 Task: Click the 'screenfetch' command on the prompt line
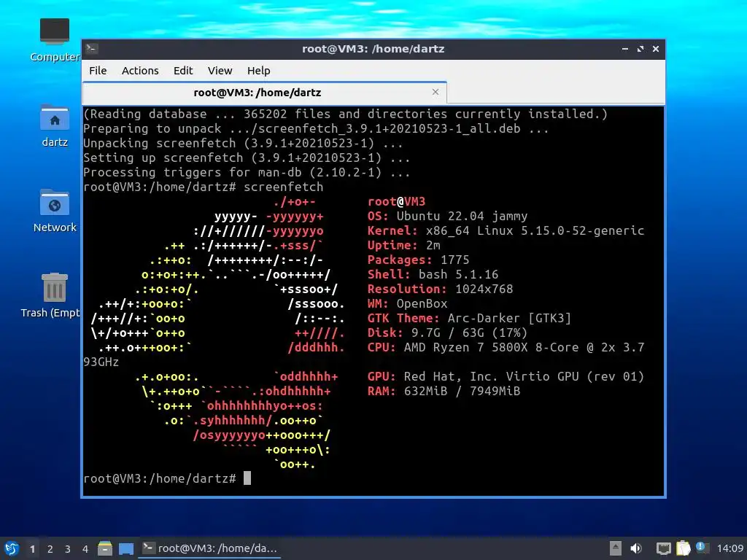284,187
